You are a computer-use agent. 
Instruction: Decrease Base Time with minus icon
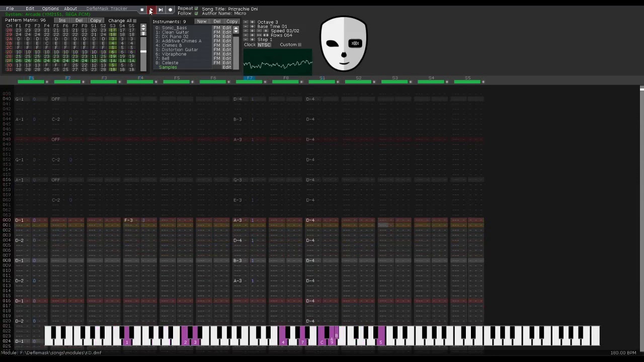click(246, 27)
